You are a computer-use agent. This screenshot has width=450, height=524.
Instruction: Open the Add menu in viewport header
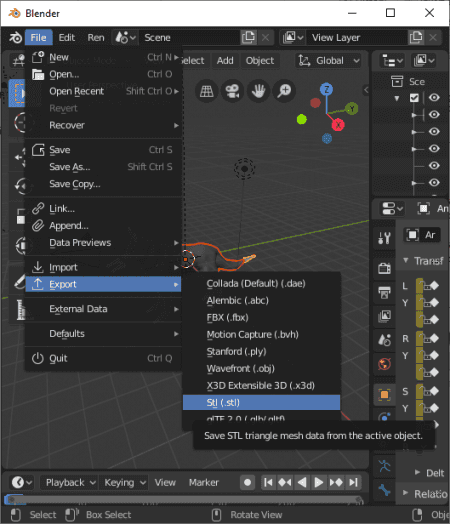(225, 60)
